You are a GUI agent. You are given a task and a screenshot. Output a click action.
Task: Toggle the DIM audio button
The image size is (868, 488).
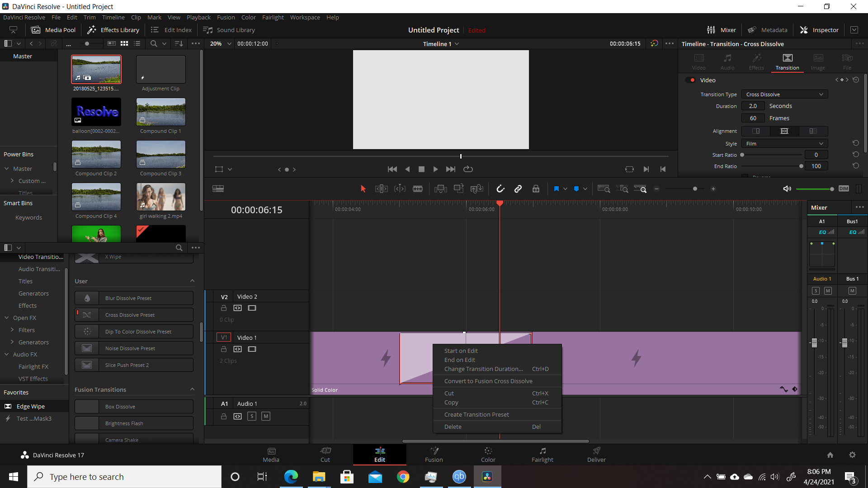(844, 189)
